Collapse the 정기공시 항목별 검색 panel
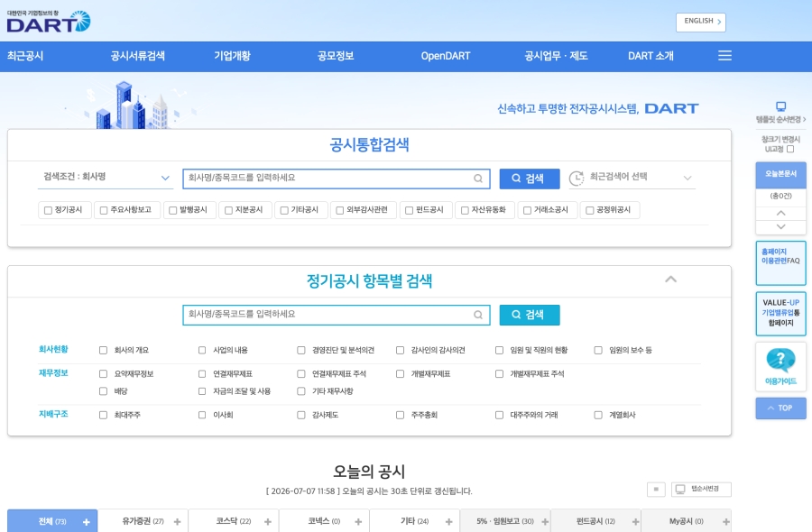The image size is (812, 532). click(x=670, y=280)
